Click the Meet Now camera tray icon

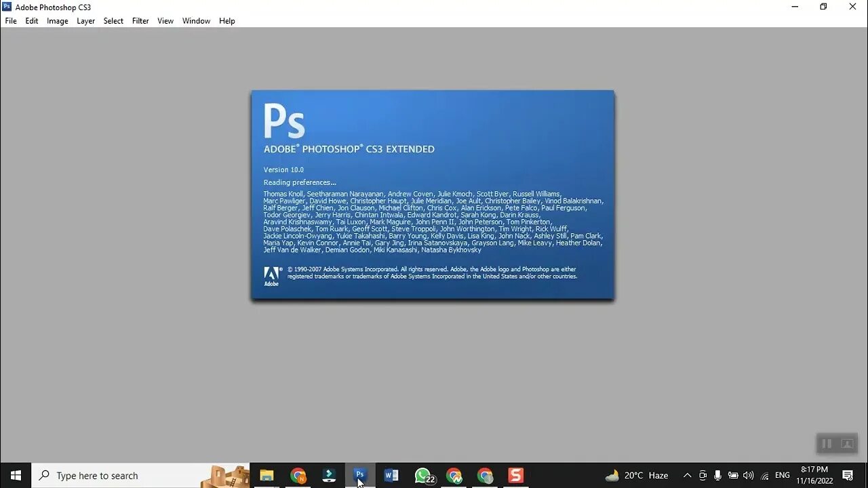point(703,476)
